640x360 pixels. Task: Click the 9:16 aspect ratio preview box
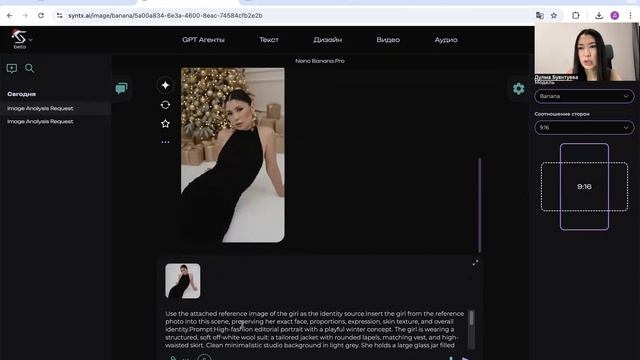[584, 187]
